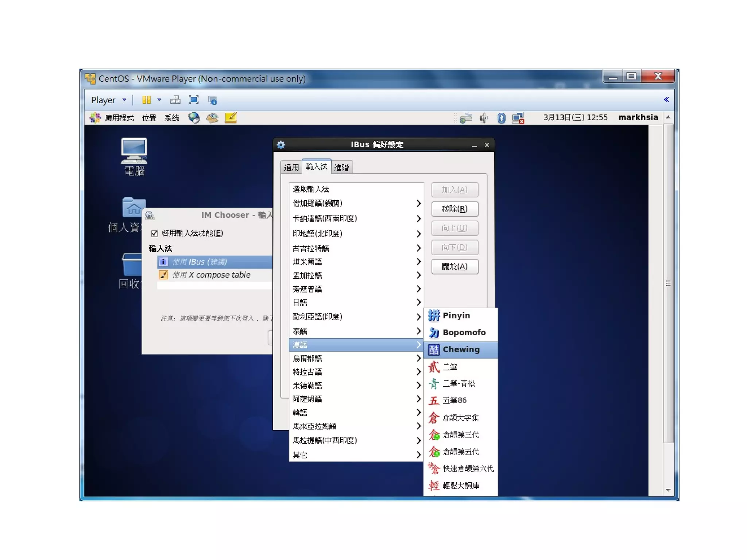Image resolution: width=747 pixels, height=560 pixels.
Task: Select the 倉頡第五代 input method
Action: 461,452
